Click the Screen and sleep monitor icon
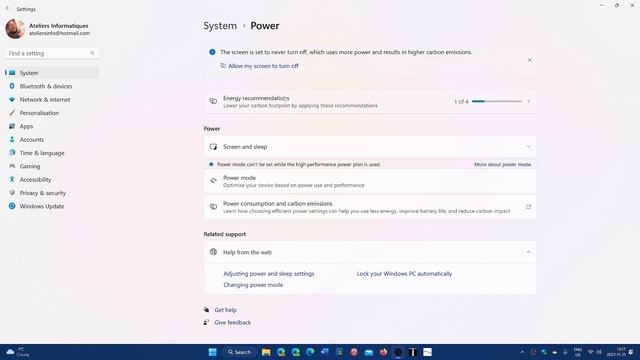 coord(213,147)
